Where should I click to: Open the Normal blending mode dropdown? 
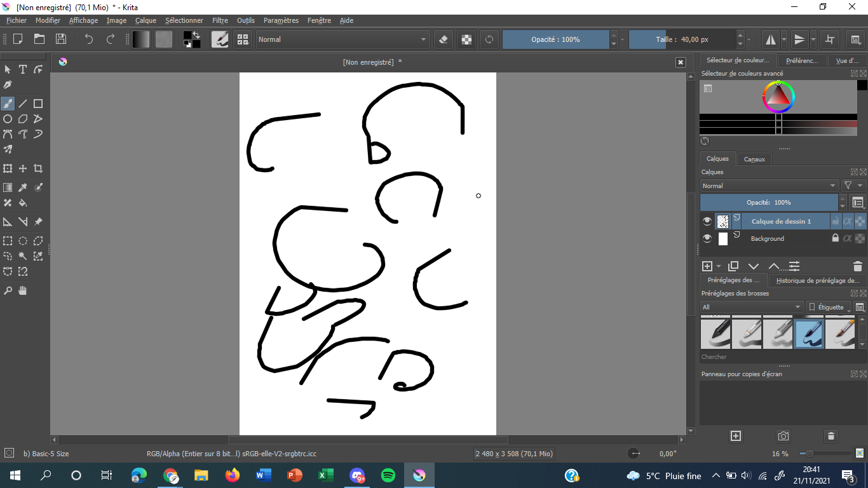click(x=769, y=186)
